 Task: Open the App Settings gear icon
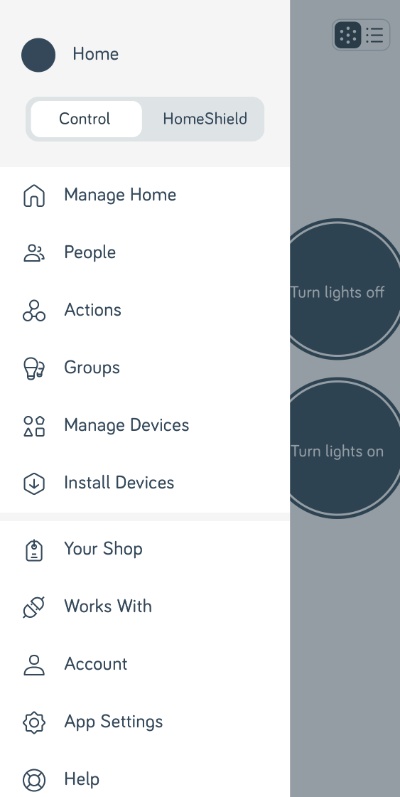point(34,722)
